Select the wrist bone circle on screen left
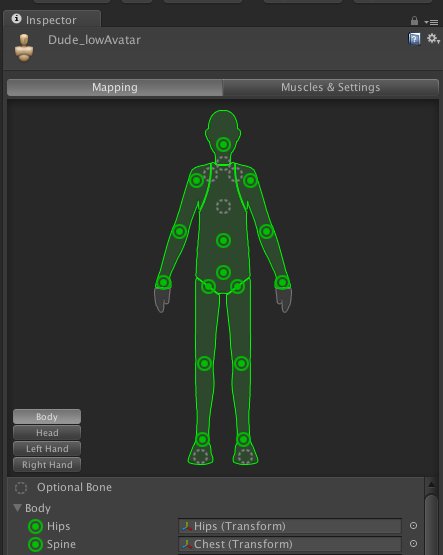Screen dimensions: 443x555 (x=163, y=282)
